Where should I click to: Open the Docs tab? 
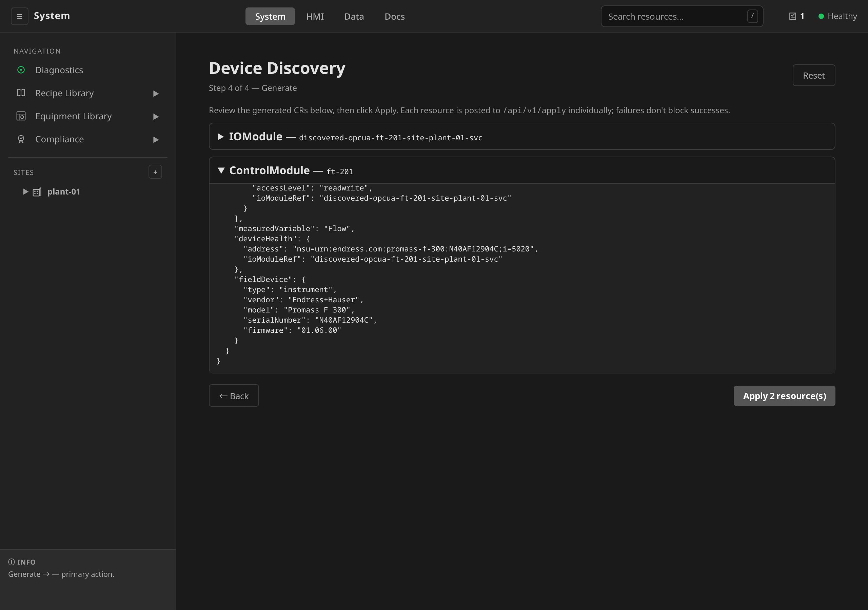[394, 16]
